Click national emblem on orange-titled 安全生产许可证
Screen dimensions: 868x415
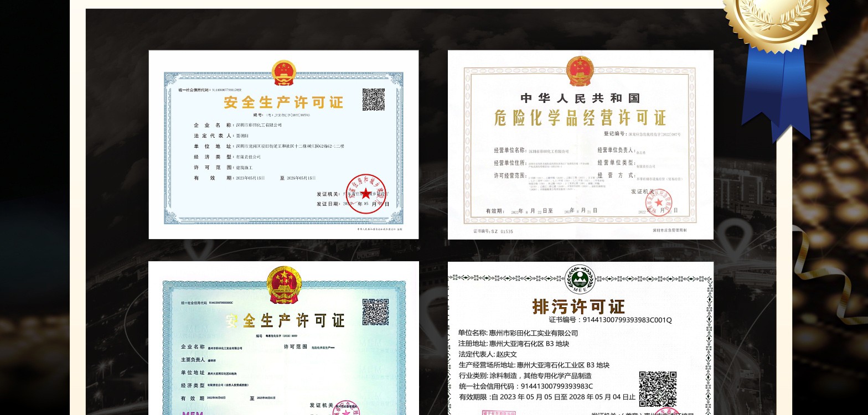[x=284, y=73]
